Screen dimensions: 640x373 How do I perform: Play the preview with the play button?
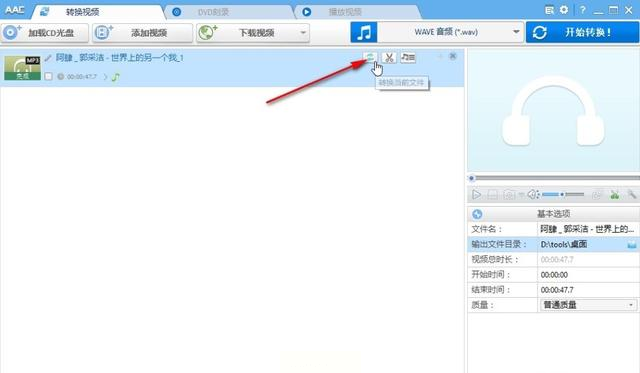476,195
